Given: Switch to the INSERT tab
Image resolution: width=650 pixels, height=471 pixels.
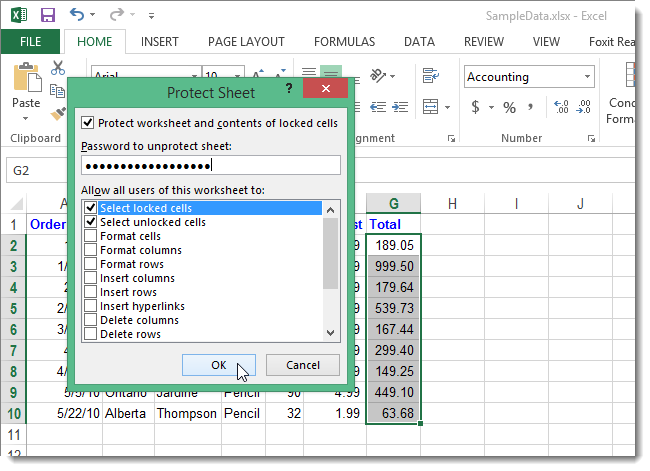Looking at the screenshot, I should coord(160,42).
